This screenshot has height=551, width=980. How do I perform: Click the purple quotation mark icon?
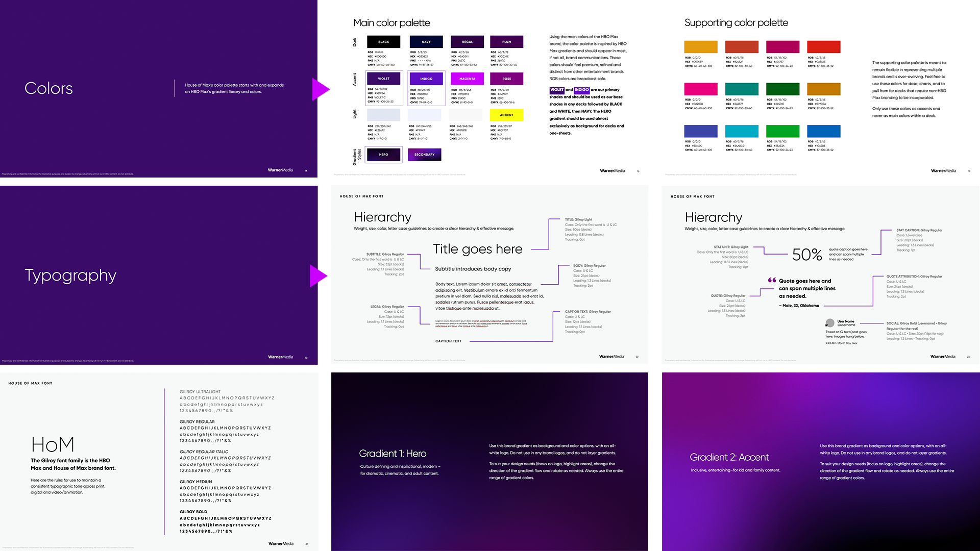(x=772, y=280)
